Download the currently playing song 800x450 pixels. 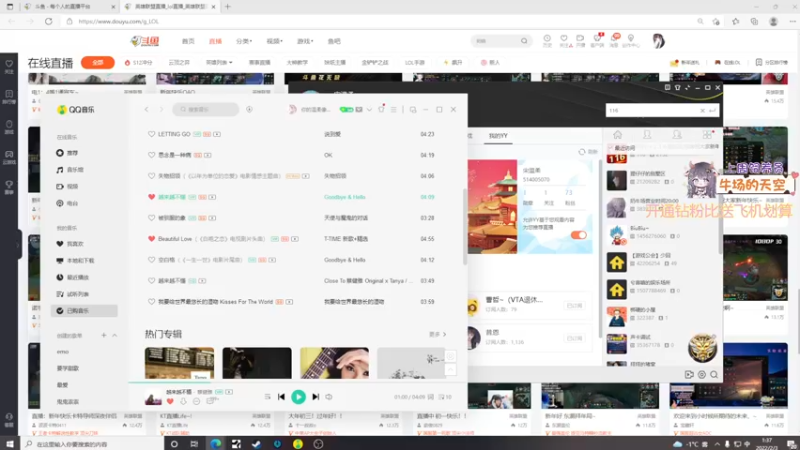click(183, 402)
